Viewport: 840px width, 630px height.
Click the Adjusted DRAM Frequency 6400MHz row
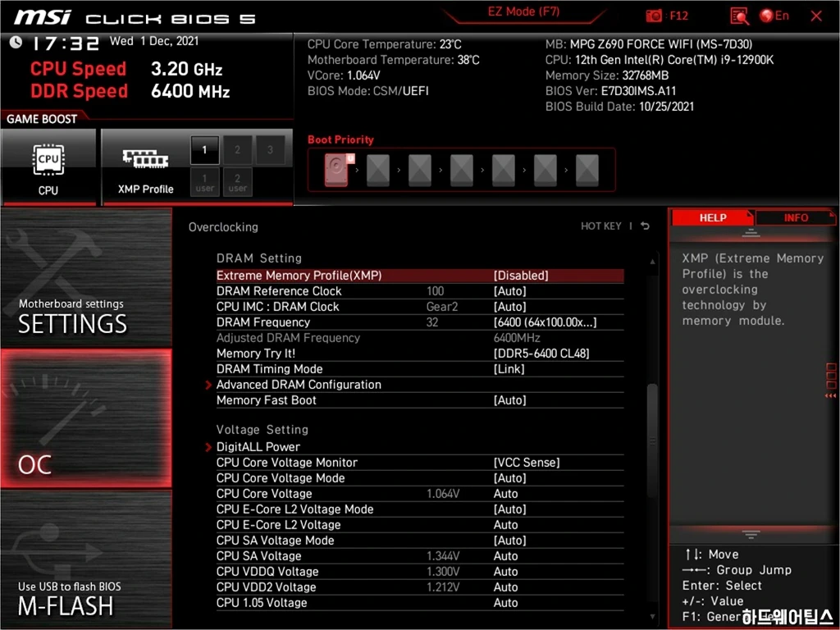pyautogui.click(x=420, y=338)
